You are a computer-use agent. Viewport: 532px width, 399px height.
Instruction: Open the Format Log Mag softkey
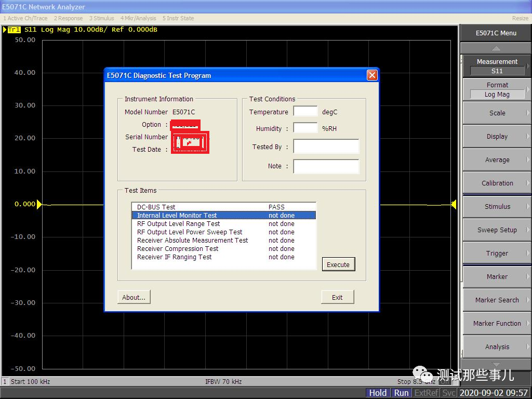coord(497,89)
